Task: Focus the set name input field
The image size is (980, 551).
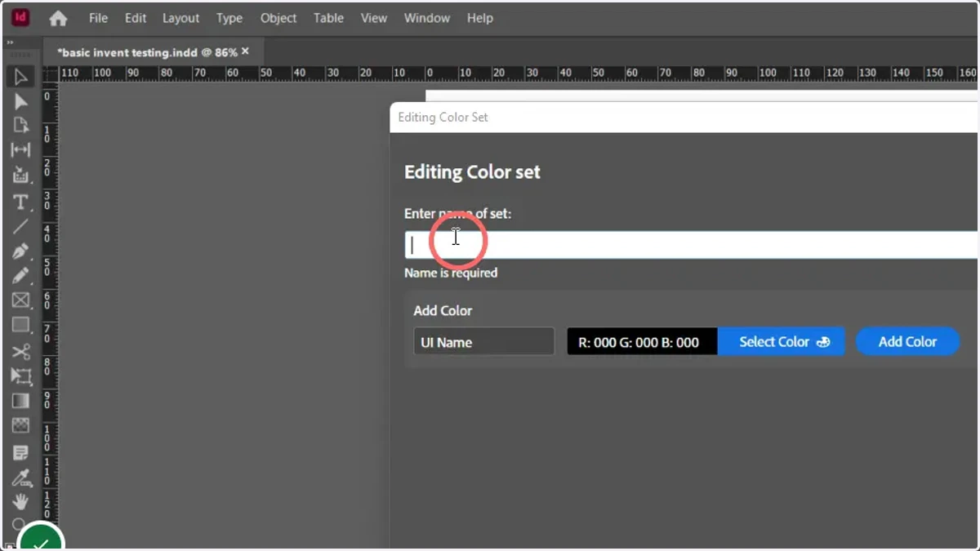Action: [691, 245]
